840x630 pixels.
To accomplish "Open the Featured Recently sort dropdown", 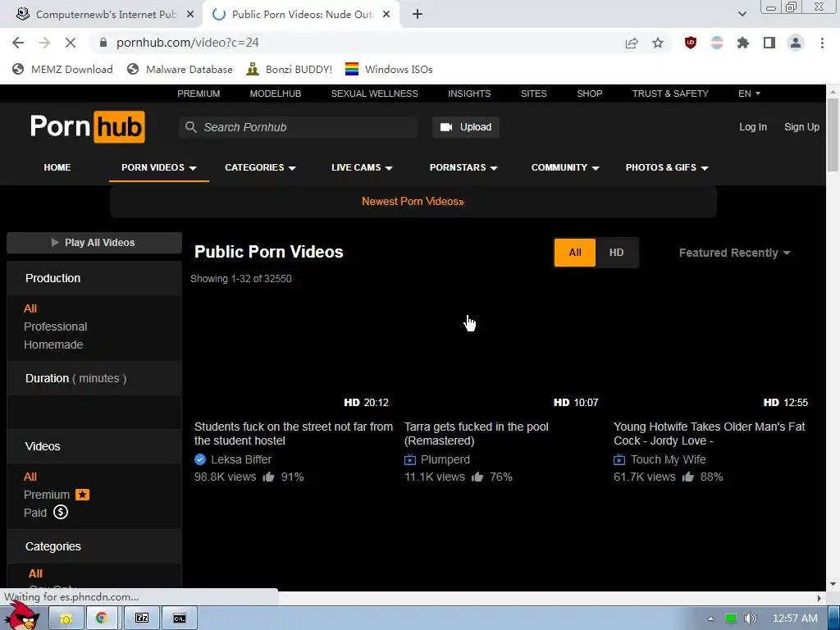I will (734, 253).
